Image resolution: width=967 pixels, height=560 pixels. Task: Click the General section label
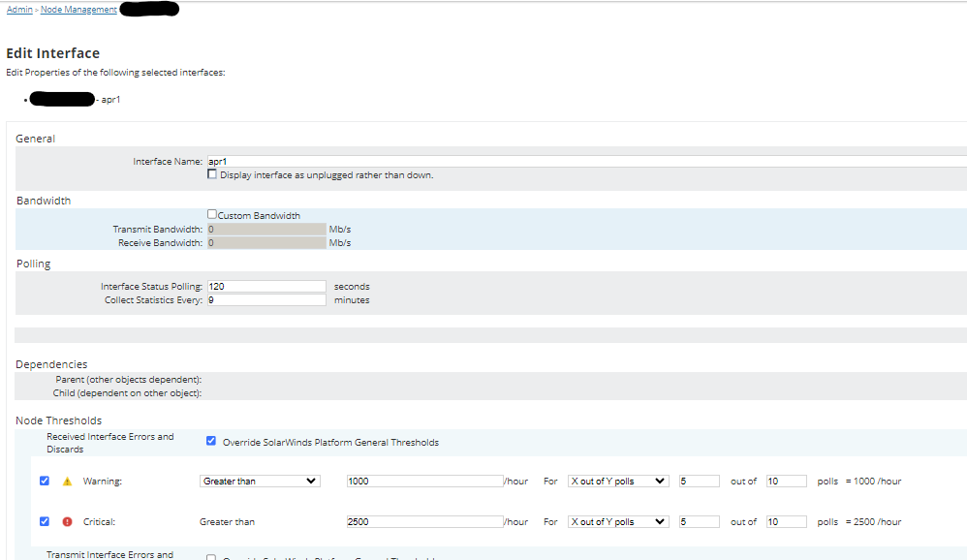[x=35, y=139]
